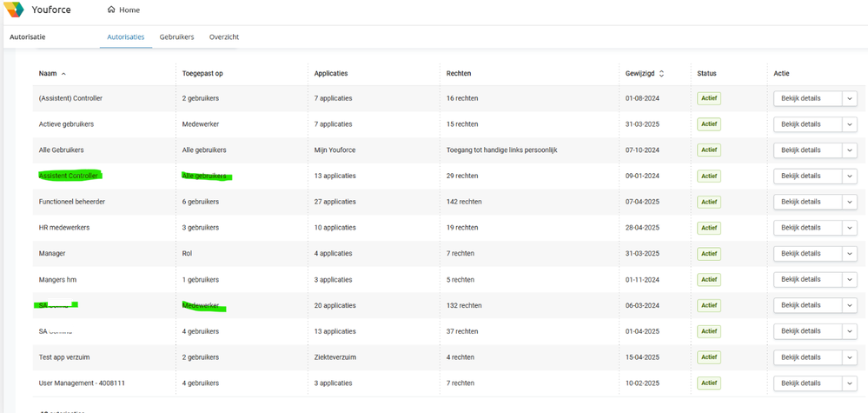View details for Actieve gebruikers
This screenshot has height=413, width=868.
pyautogui.click(x=808, y=124)
